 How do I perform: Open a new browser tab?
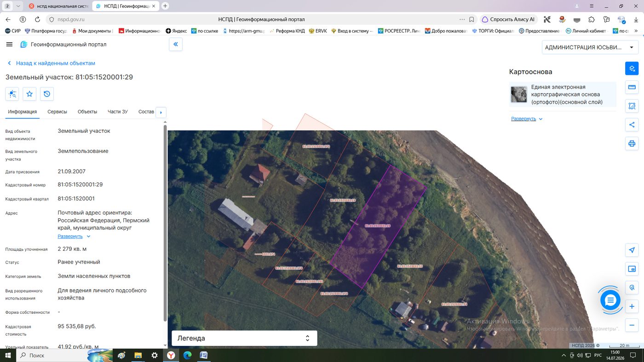(x=165, y=6)
